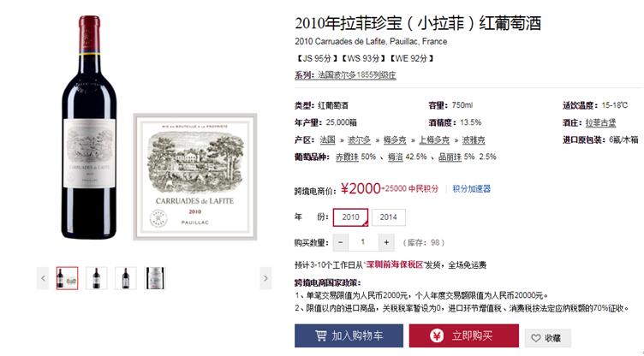The height and width of the screenshot is (356, 644).
Task: Open the 赤霞珠 grape variety link
Action: [x=347, y=157]
